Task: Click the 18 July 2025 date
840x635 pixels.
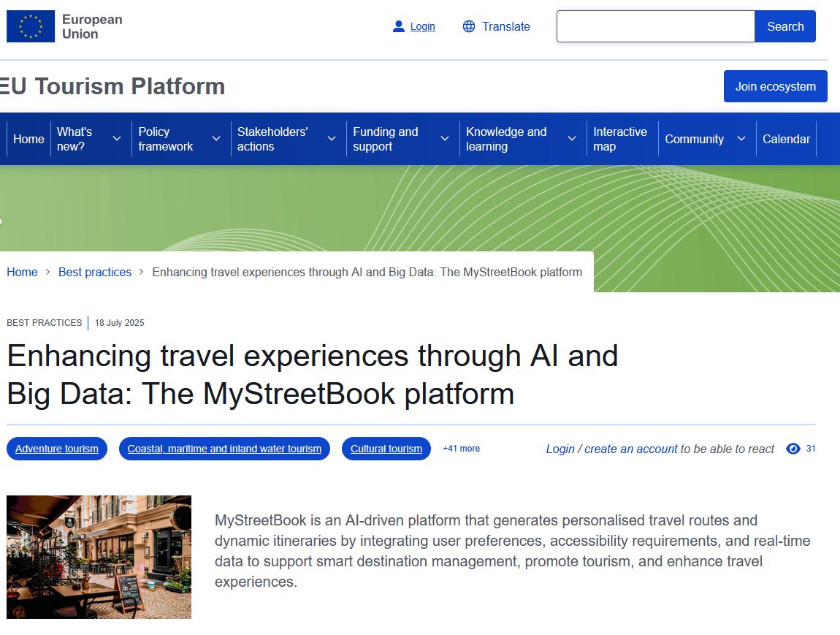Action: tap(120, 322)
